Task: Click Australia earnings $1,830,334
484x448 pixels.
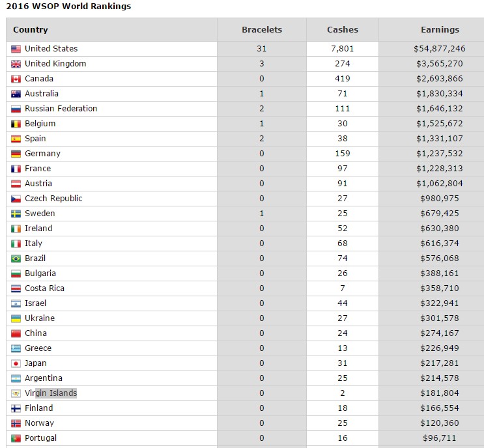Action: pyautogui.click(x=440, y=94)
